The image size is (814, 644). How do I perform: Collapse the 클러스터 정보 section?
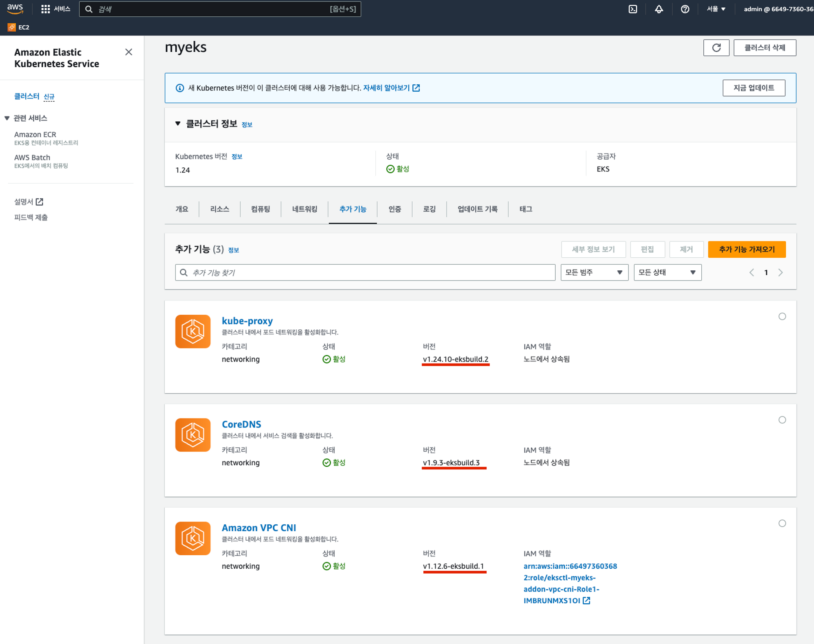click(x=178, y=124)
